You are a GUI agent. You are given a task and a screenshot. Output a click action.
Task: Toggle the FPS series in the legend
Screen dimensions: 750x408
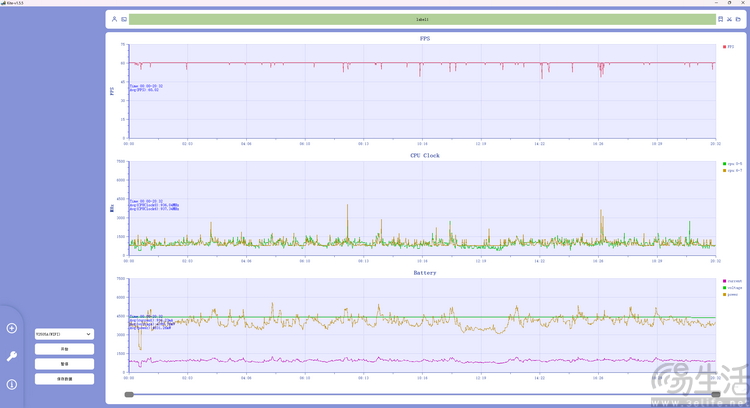coord(729,46)
